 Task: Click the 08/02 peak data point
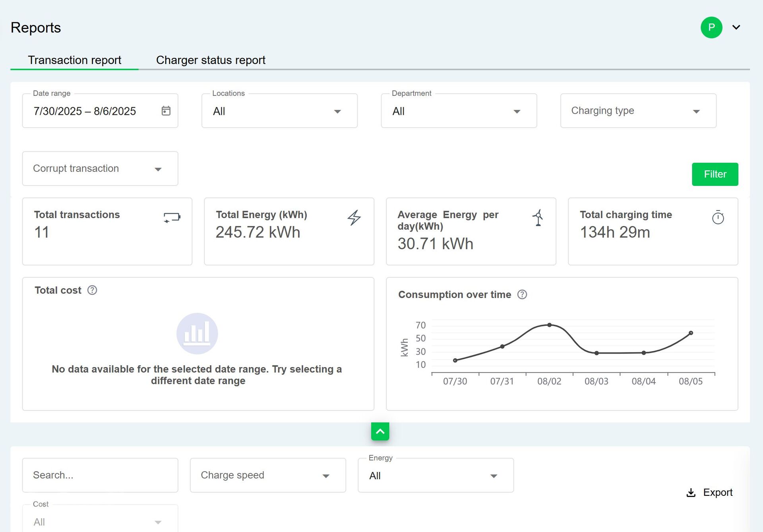549,325
